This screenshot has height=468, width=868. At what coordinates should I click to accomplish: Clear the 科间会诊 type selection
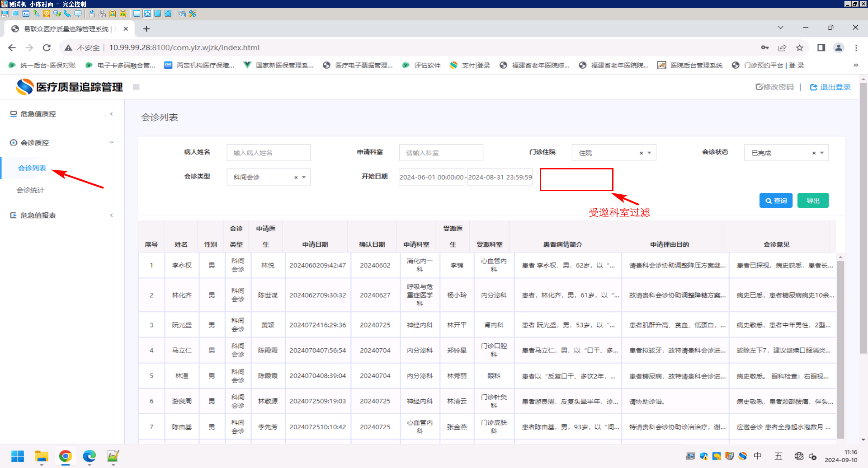296,178
